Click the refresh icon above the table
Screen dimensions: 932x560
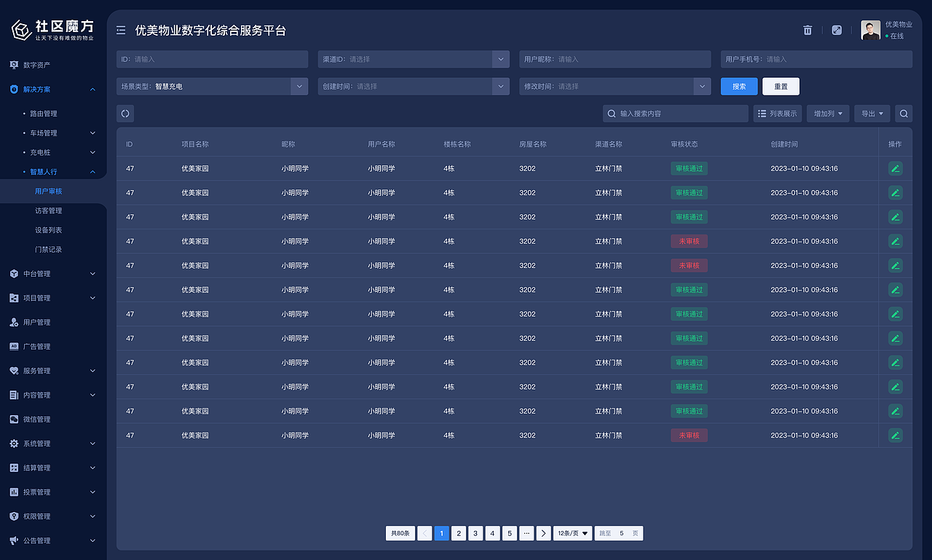pyautogui.click(x=125, y=114)
